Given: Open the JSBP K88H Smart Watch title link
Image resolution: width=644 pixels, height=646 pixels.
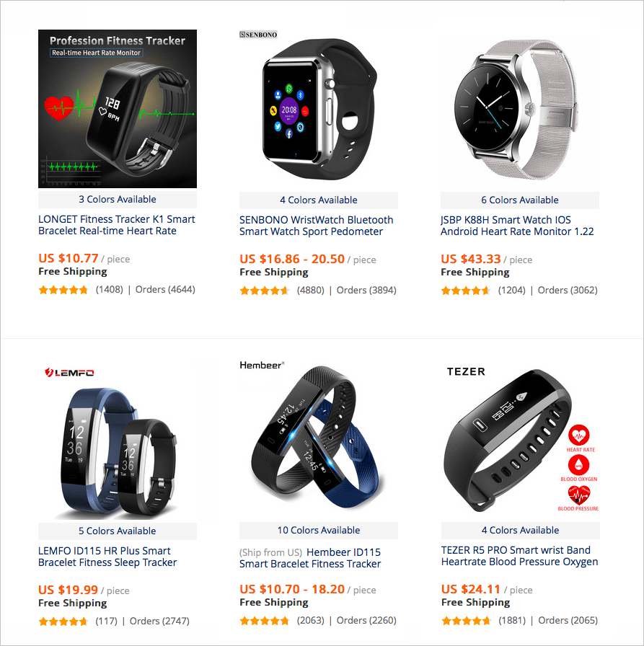Looking at the screenshot, I should point(517,226).
